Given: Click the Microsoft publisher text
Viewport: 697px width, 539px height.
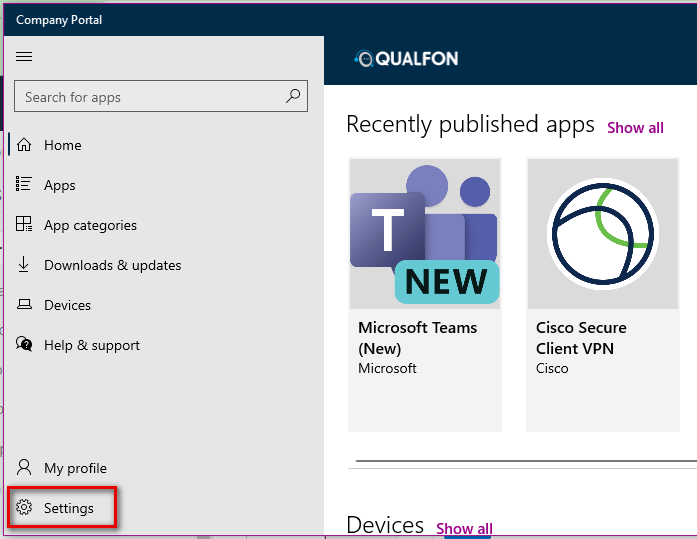Looking at the screenshot, I should 387,368.
